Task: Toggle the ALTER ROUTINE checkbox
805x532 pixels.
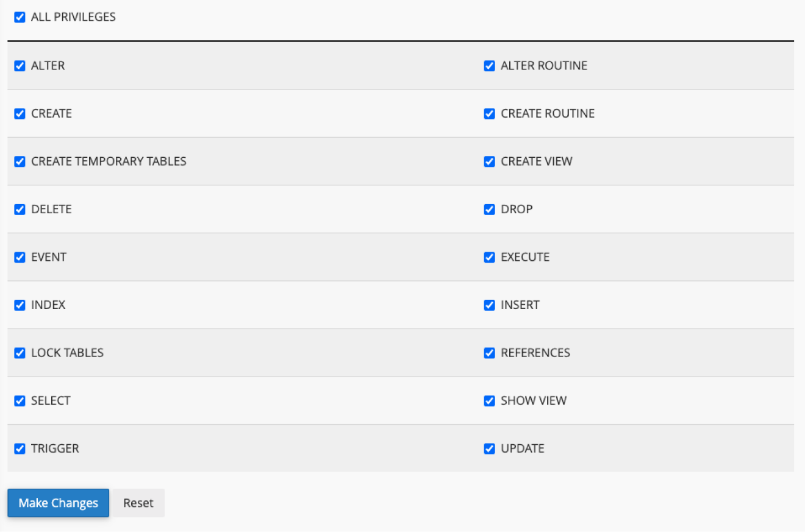Action: tap(489, 66)
